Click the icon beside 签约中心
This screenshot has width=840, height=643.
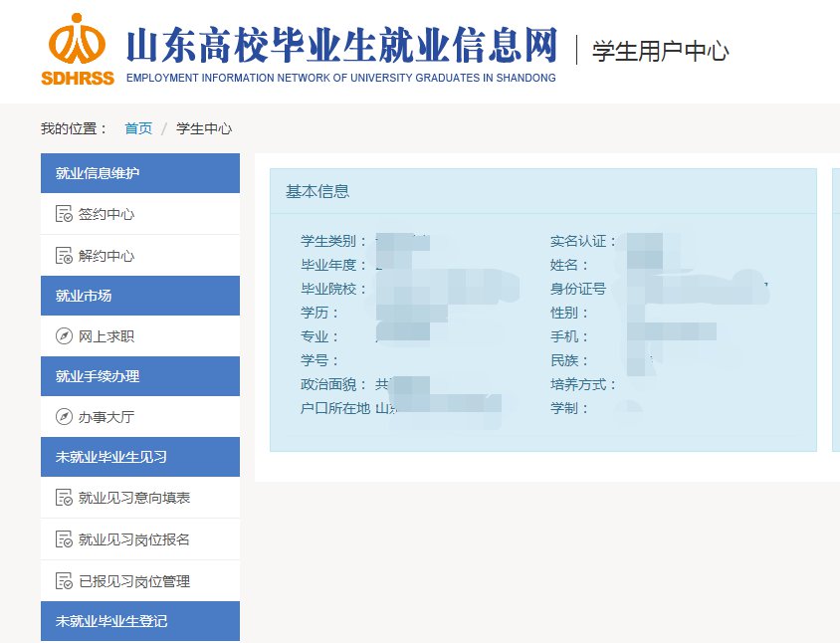(64, 214)
